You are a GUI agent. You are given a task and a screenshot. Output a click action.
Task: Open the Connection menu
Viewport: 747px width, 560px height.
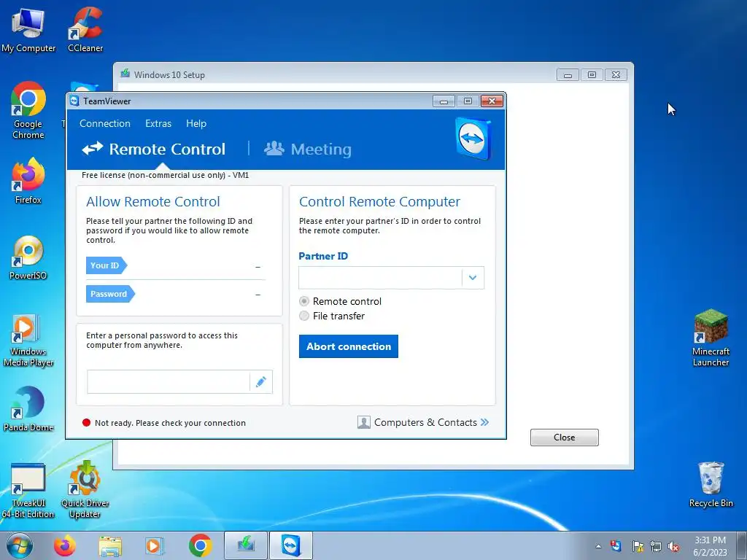click(x=105, y=123)
